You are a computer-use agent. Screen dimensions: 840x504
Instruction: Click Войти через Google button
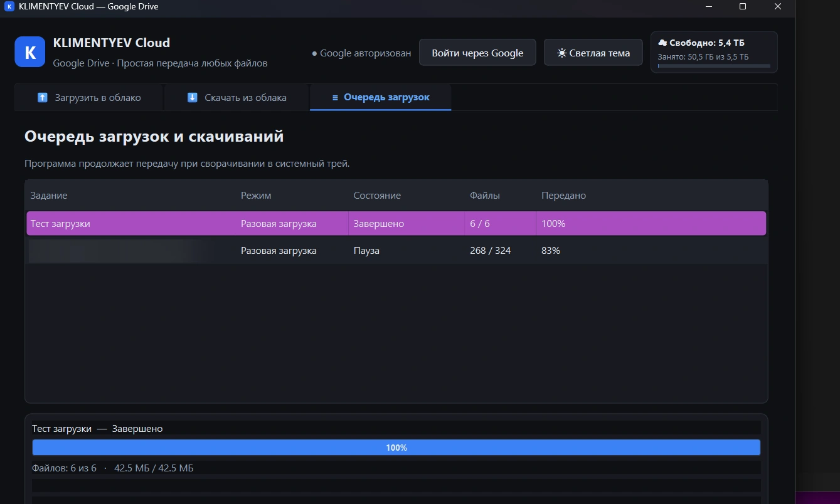pos(477,53)
